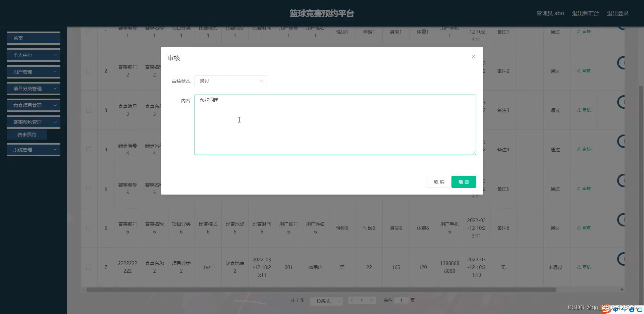644x314 pixels.
Task: Expand the 项目分类管理 sidebar menu
Action: (34, 89)
